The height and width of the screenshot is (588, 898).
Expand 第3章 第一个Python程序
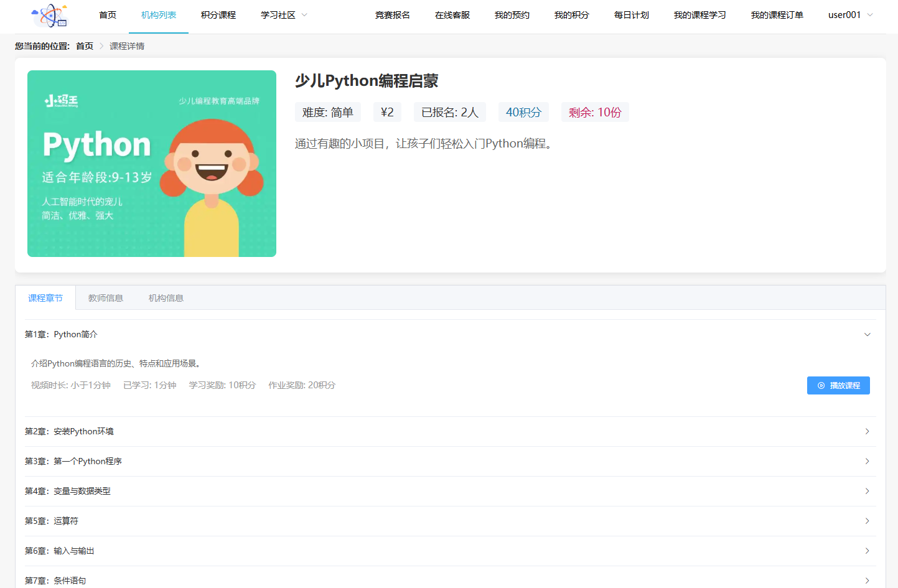click(x=450, y=462)
